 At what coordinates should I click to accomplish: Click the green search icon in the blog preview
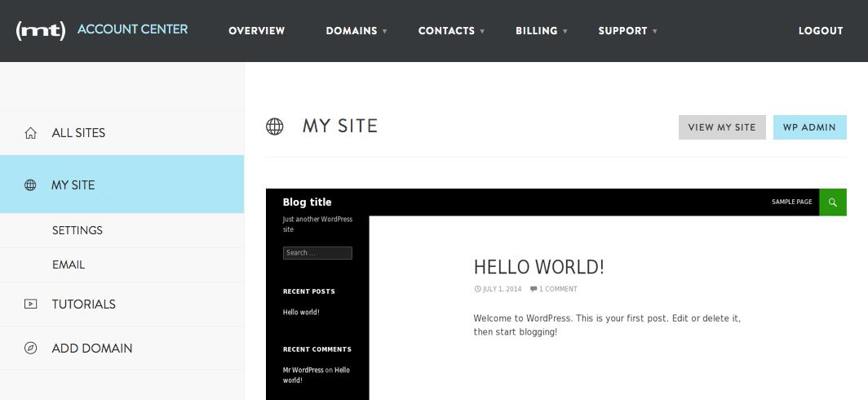[833, 202]
